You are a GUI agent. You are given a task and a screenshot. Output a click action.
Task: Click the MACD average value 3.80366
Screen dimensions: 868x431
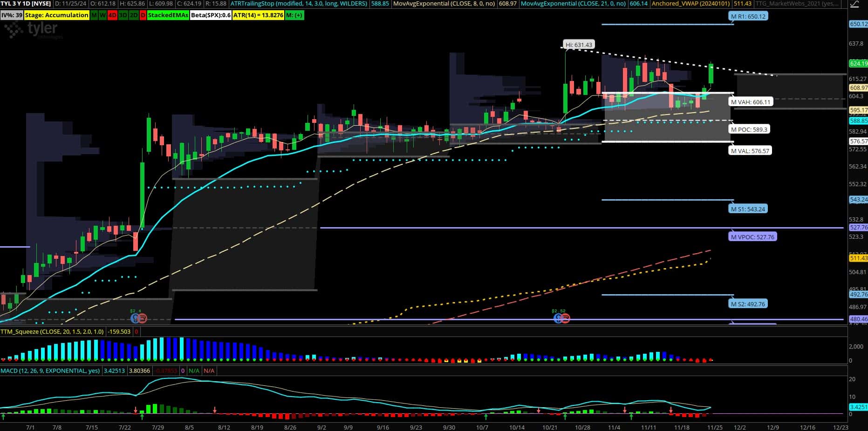(139, 370)
